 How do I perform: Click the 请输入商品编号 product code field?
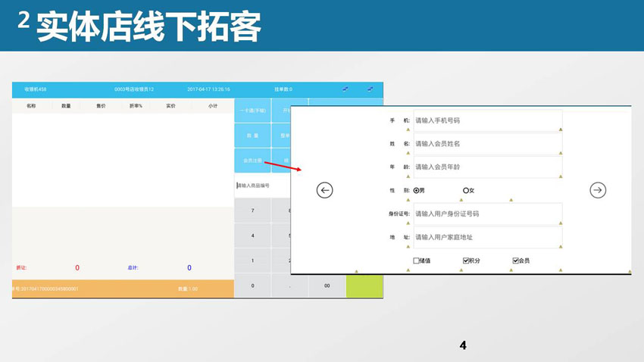[261, 185]
